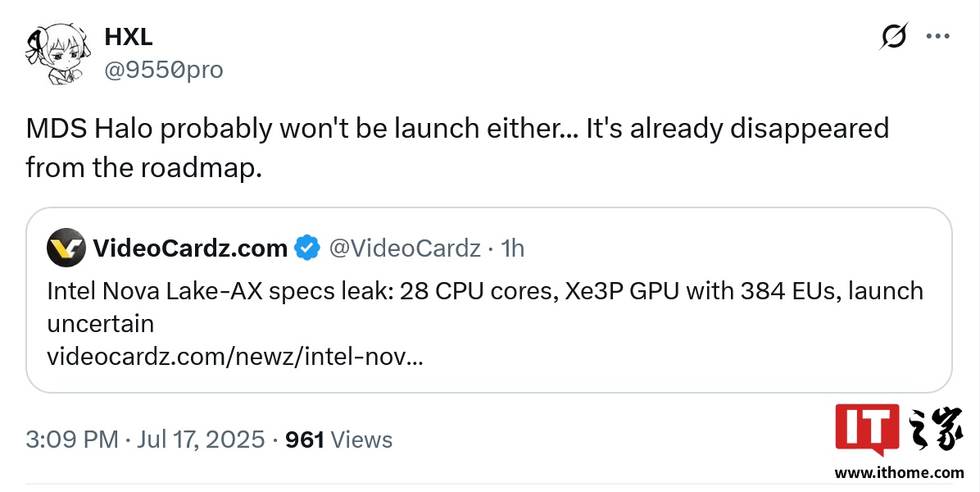Click the VideoCardz round logo avatar
The height and width of the screenshot is (492, 980).
(x=66, y=248)
